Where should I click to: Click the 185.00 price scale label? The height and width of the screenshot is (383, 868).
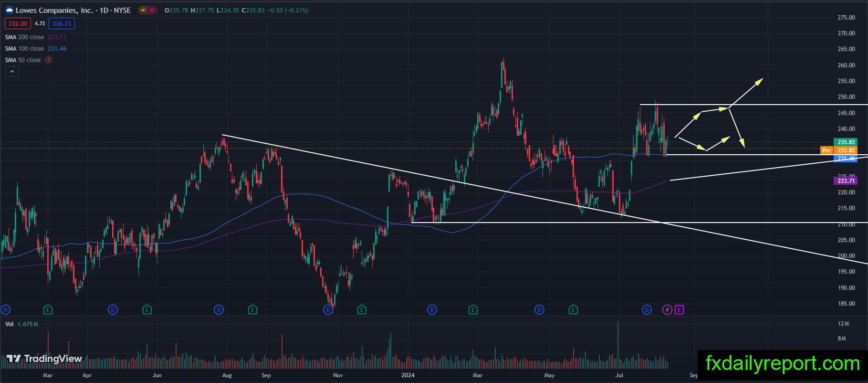[846, 304]
